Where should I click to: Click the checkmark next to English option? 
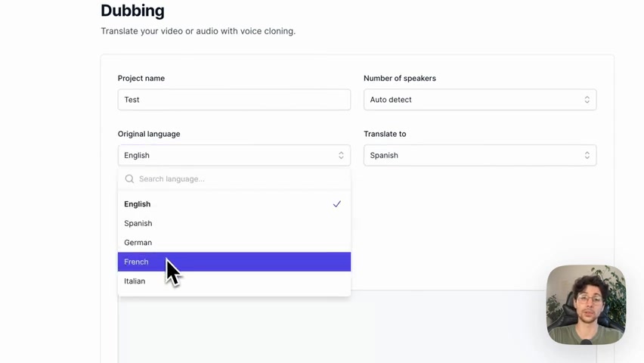(337, 204)
